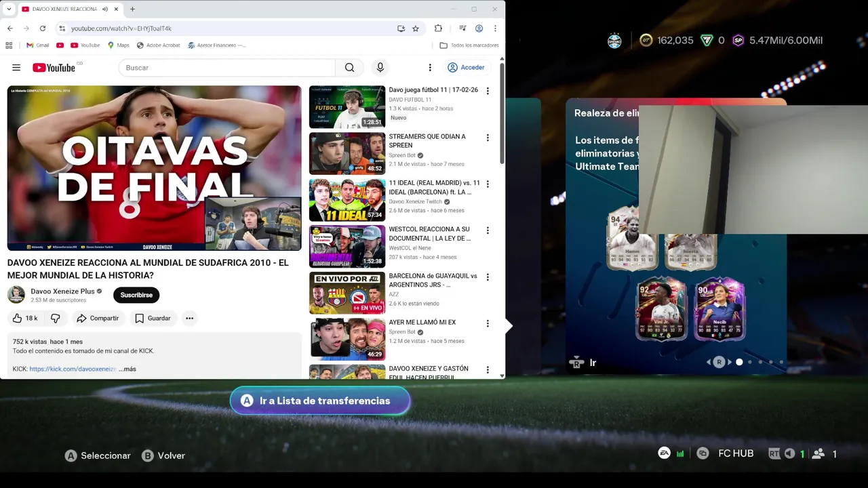Go back with the browser back arrow
Viewport: 868px width, 488px height.
point(10,28)
